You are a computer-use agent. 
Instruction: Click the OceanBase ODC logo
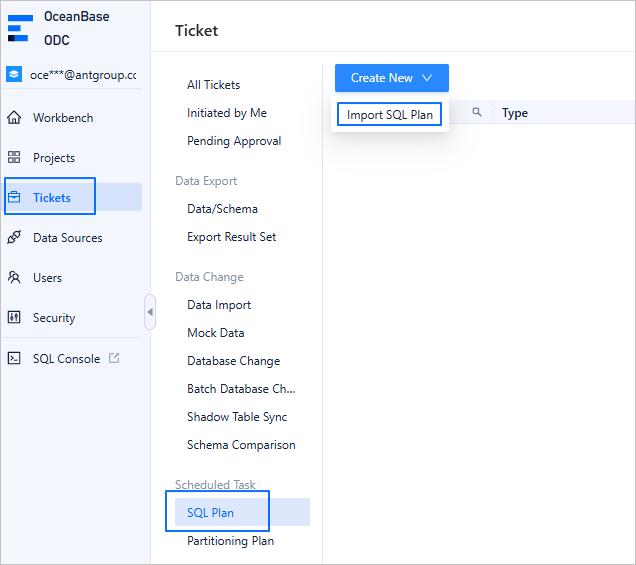click(20, 27)
